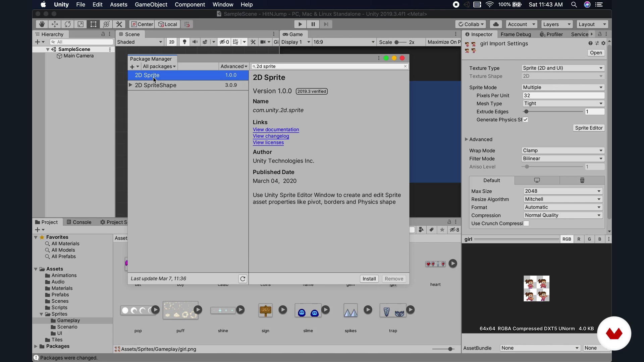Screen dimensions: 644x362
Task: Expand 2D SpriteShape package versions
Action: 130,85
